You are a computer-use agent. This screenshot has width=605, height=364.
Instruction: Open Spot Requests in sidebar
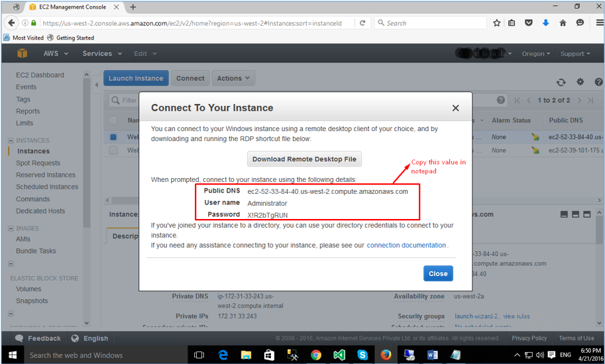coord(38,163)
